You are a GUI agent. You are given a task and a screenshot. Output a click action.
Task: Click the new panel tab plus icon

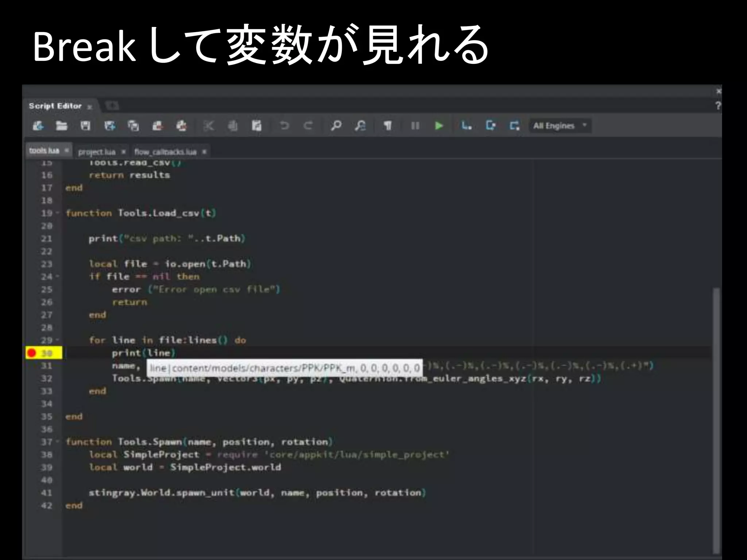coord(112,106)
